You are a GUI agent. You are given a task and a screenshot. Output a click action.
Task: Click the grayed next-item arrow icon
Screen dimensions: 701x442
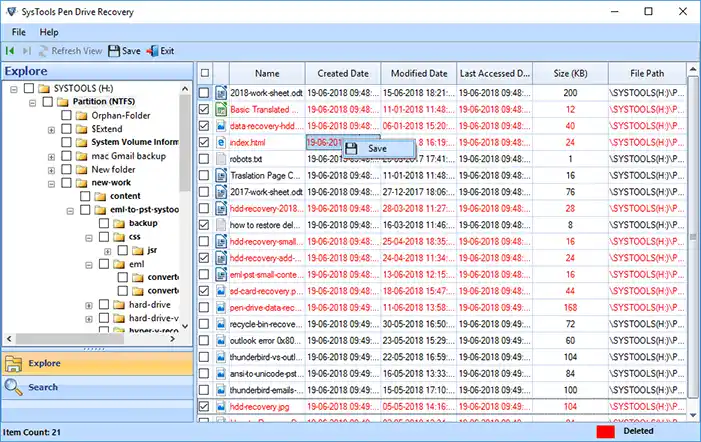[x=27, y=51]
